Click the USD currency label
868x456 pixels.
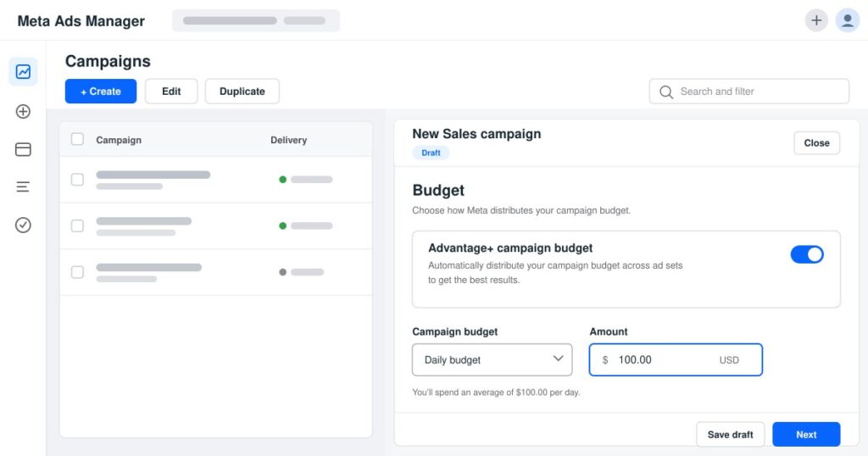[x=729, y=360]
